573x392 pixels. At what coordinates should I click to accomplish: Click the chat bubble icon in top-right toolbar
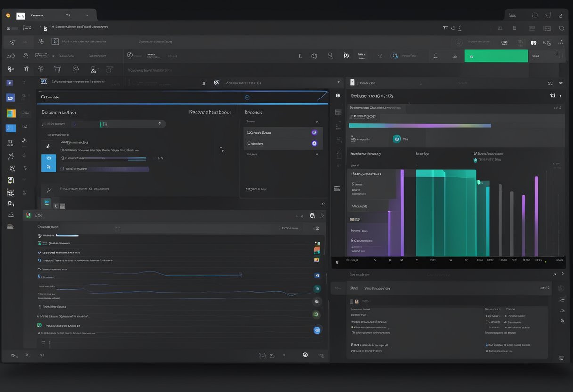pyautogui.click(x=504, y=43)
